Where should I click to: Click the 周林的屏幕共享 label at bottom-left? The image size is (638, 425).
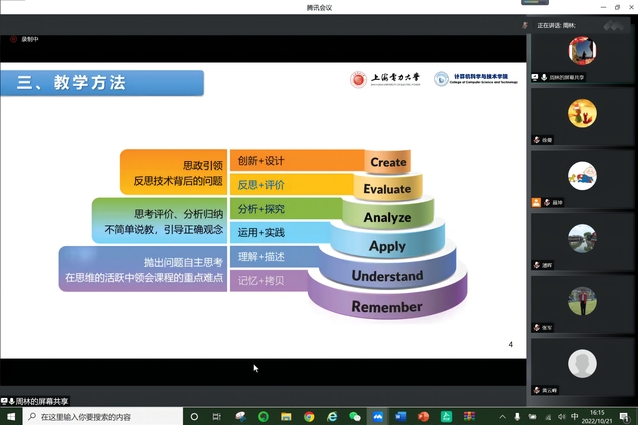(40, 400)
